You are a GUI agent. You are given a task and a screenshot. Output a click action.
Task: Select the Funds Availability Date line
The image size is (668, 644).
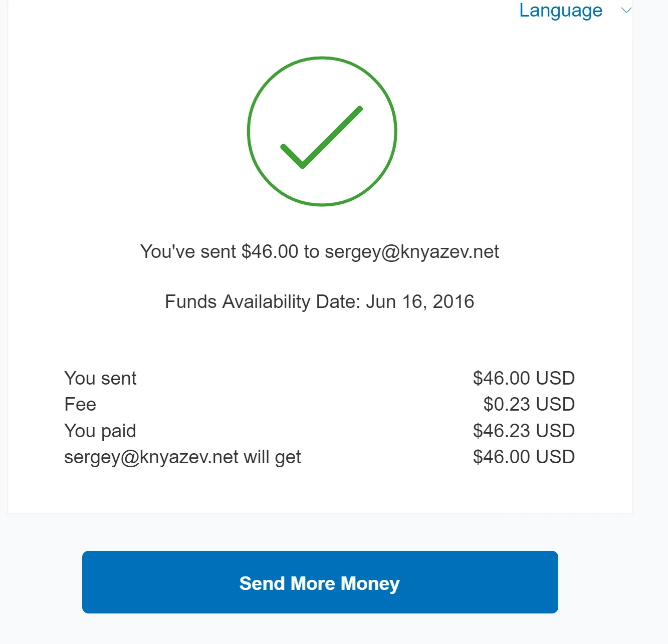319,301
